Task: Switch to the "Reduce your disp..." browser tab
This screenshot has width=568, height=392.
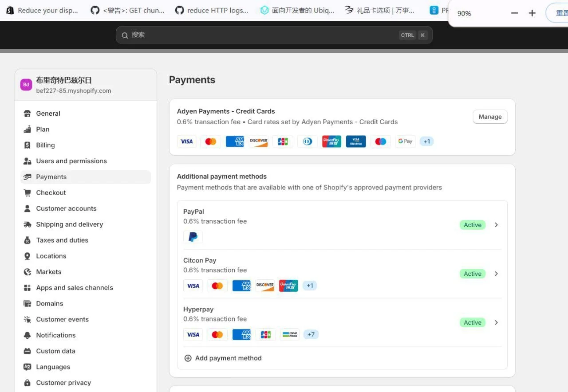Action: (x=42, y=10)
